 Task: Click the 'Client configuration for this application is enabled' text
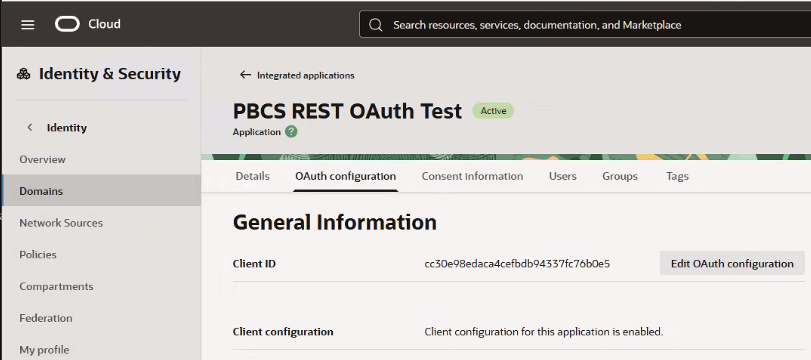pos(544,332)
